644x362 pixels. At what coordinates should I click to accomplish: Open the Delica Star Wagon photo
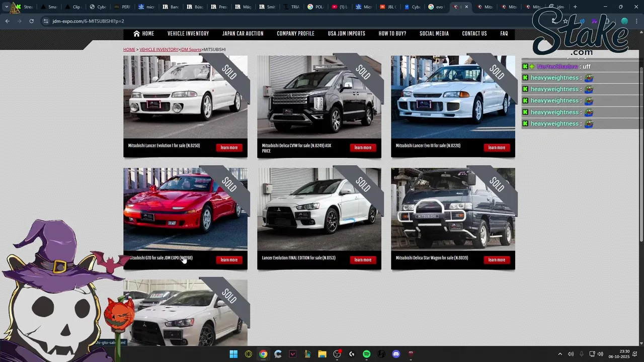pos(453,209)
